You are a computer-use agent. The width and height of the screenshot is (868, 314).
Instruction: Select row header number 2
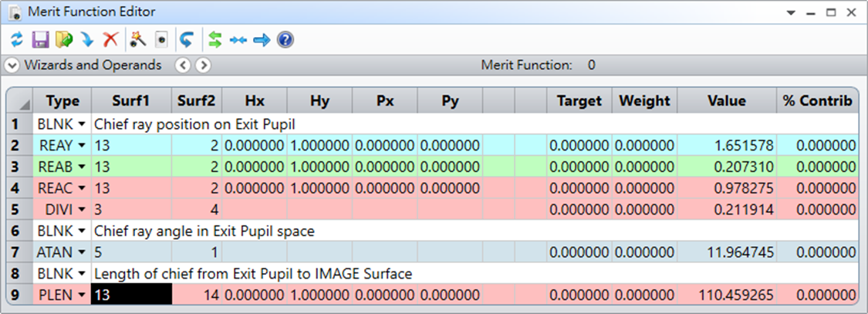coord(20,146)
